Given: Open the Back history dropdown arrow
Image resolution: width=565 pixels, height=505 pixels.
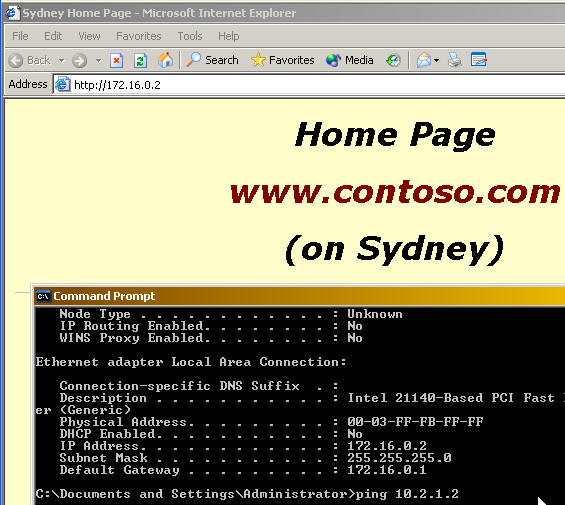Looking at the screenshot, I should tap(62, 60).
